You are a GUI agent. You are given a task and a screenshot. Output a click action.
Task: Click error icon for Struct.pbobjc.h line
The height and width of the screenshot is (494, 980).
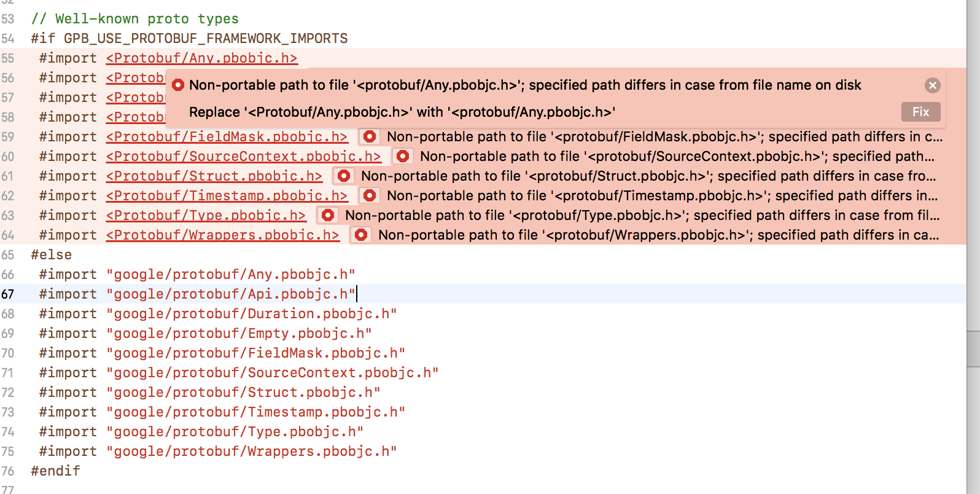tap(344, 176)
